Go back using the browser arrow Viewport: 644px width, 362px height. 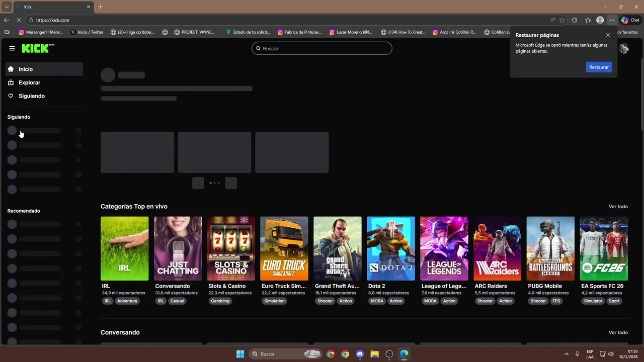coord(7,20)
